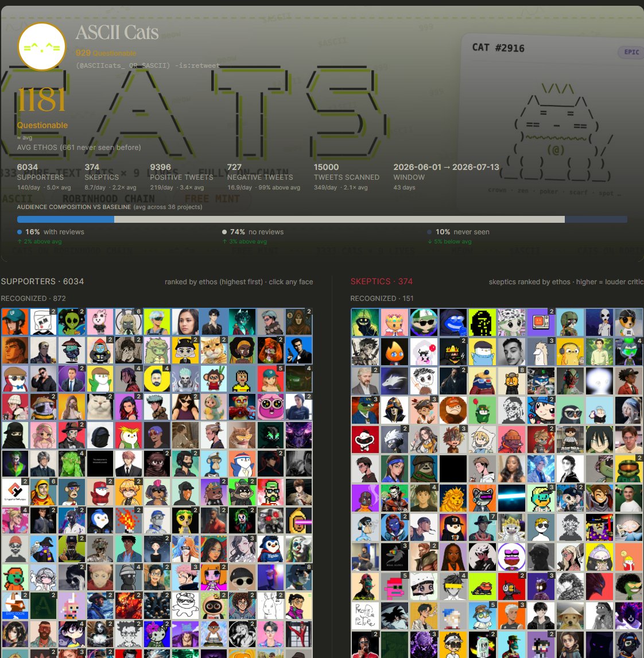
Task: Select the 1181 Questionable average ethos score
Action: 42,107
